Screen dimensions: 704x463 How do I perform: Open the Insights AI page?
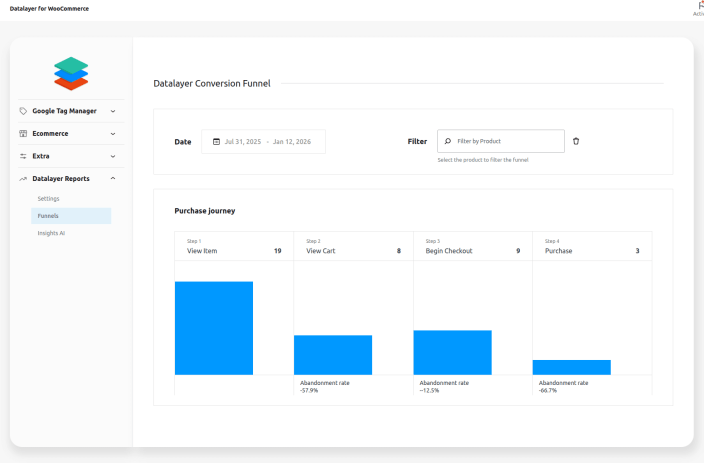click(x=51, y=233)
